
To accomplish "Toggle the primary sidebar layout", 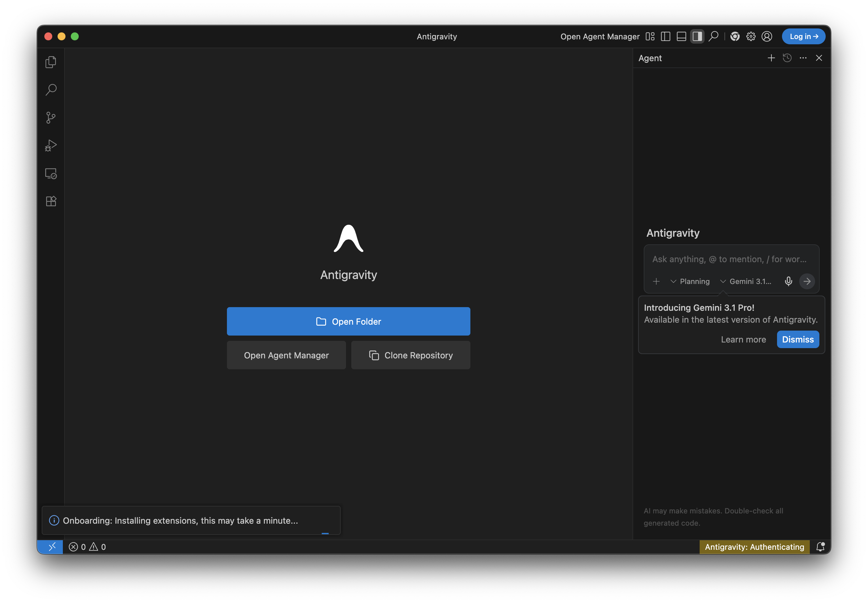I will click(x=665, y=36).
